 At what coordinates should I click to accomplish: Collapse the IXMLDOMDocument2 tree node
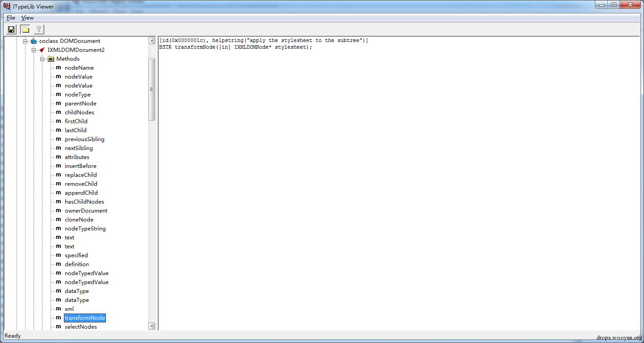click(34, 50)
